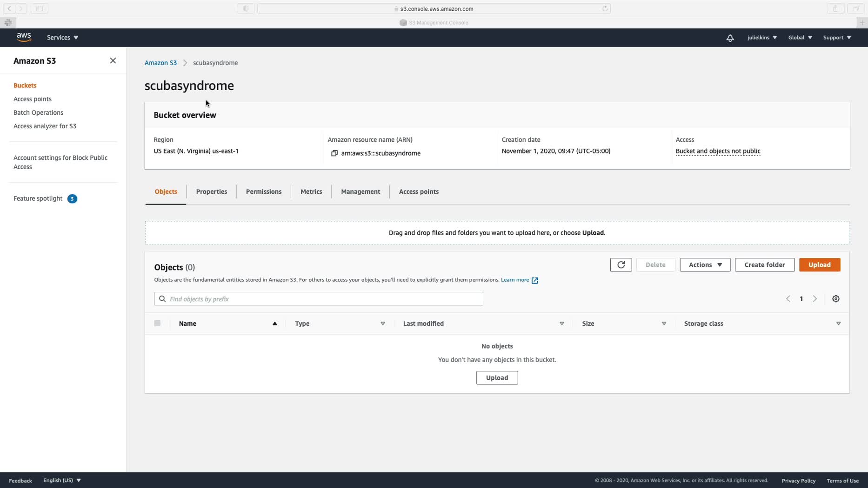
Task: Switch to the Management tab
Action: pos(361,192)
